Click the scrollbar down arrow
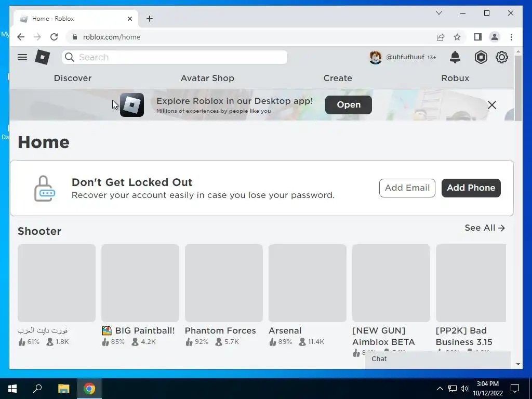Screen dimensions: 532x399 (518, 364)
